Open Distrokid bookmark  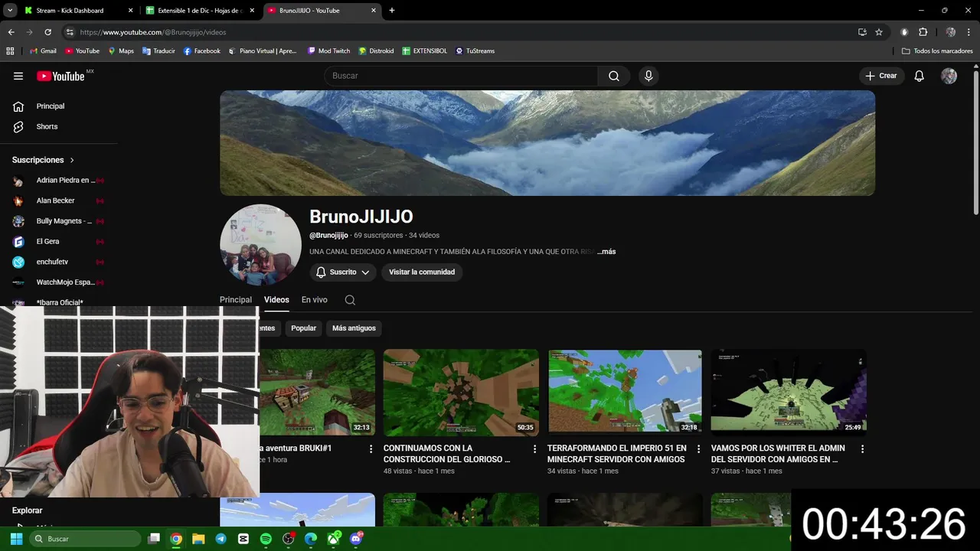click(x=376, y=51)
